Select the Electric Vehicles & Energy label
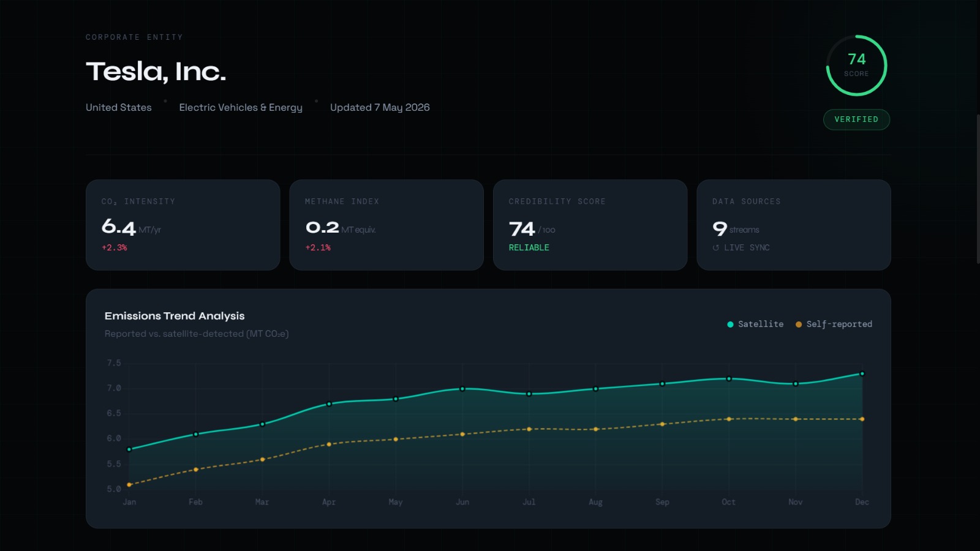 241,107
